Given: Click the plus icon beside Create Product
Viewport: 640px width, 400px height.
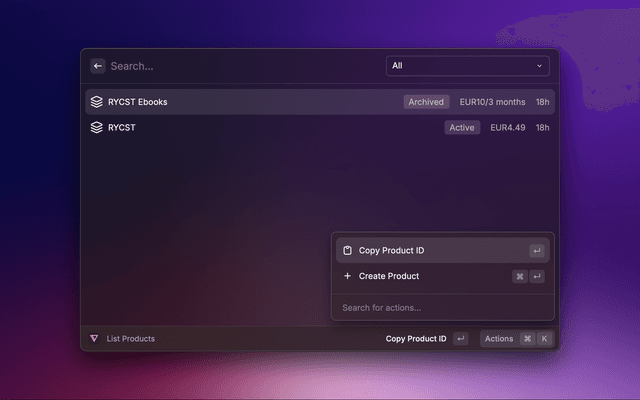Looking at the screenshot, I should tap(347, 276).
